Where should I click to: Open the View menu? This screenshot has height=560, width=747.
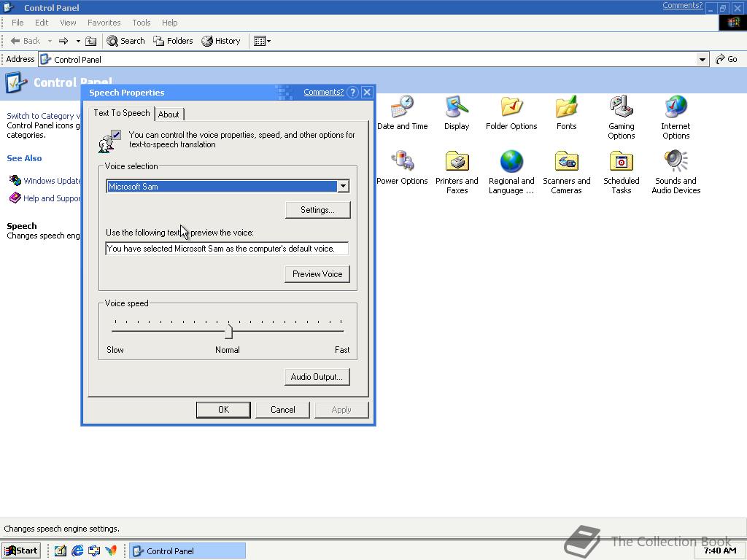[68, 23]
